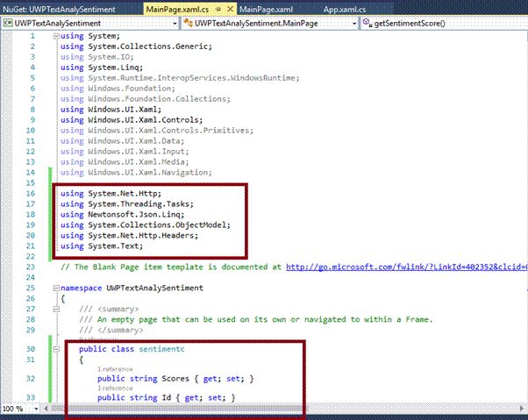Pin the MainPage.xaml.cs tab
The width and height of the screenshot is (528, 420).
pyautogui.click(x=218, y=10)
